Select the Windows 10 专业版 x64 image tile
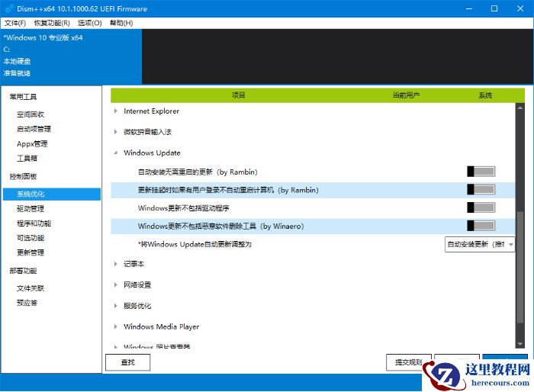Screen dimensions: 534x392 [x=71, y=56]
